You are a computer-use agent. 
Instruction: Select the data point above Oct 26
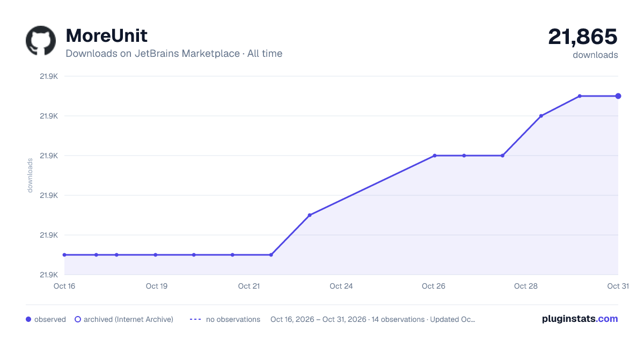(x=435, y=156)
